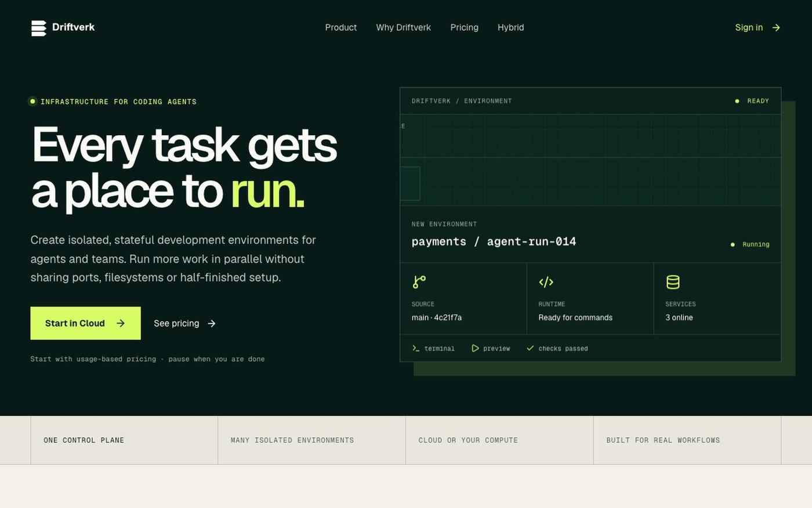Click the SERVICES label
812x508 pixels.
[x=680, y=304]
